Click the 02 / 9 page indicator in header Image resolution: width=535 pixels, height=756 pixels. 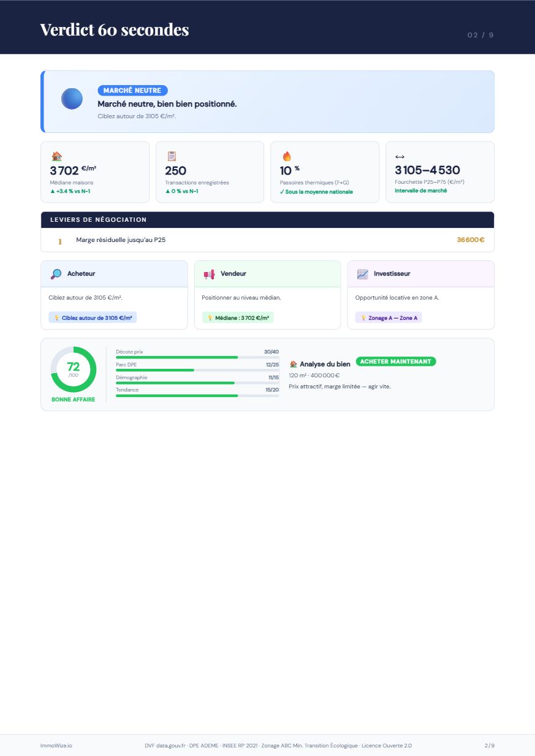(x=480, y=35)
